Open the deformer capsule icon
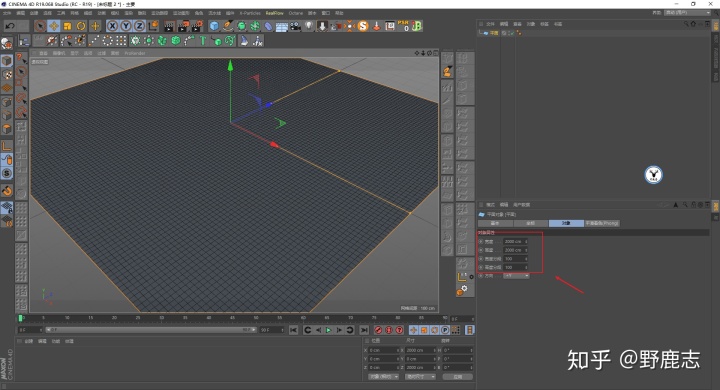The image size is (720, 390). pos(269,26)
